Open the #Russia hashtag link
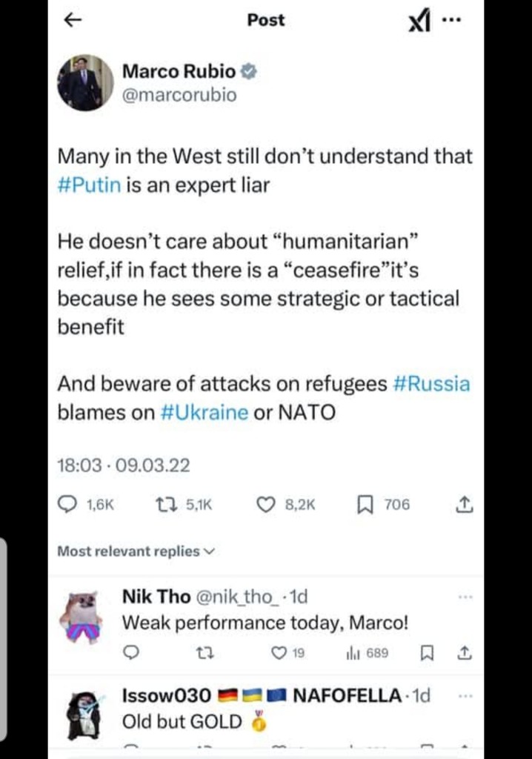Image resolution: width=532 pixels, height=759 pixels. pos(430,384)
